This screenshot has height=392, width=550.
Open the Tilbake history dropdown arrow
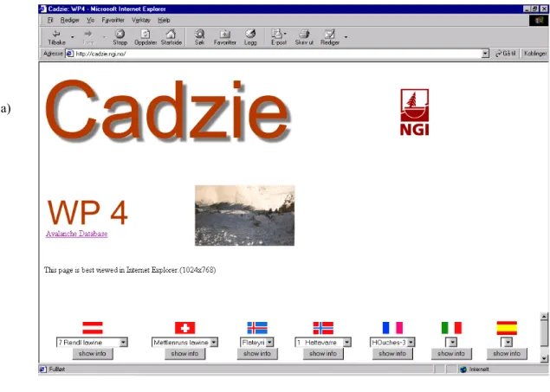pos(73,37)
